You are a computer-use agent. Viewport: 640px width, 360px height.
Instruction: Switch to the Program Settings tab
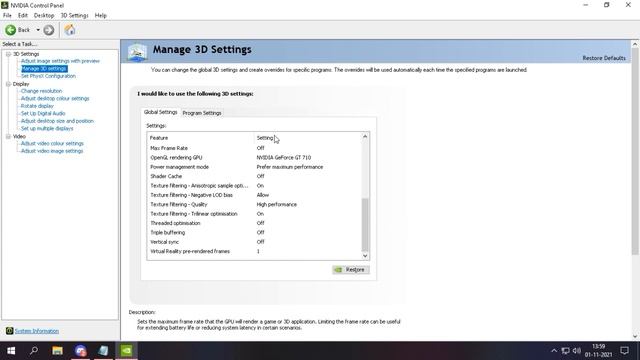202,113
